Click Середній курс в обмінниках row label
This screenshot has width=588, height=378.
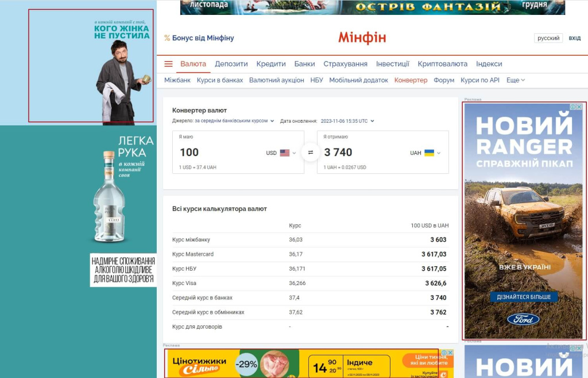click(x=208, y=313)
